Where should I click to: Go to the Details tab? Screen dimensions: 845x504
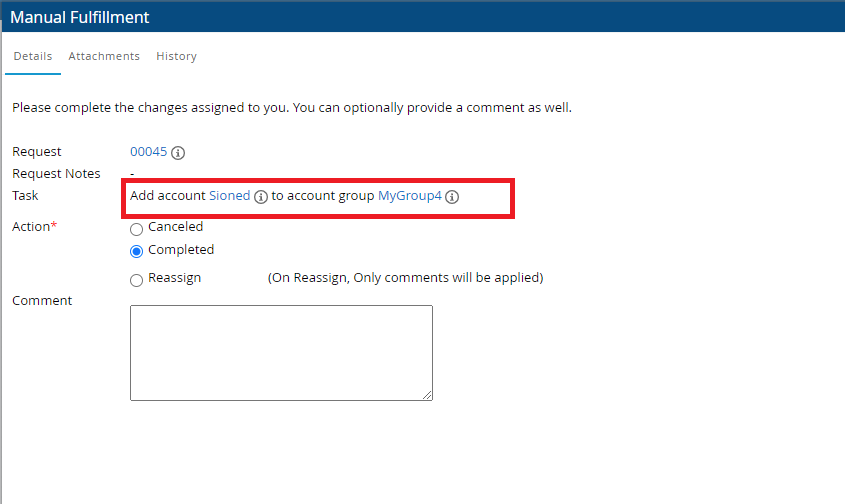coord(32,57)
